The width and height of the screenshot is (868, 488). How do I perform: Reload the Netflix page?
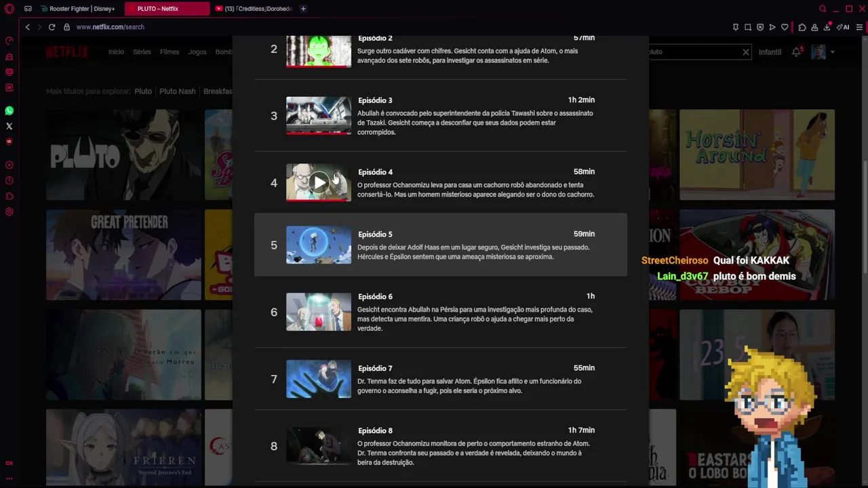click(52, 27)
